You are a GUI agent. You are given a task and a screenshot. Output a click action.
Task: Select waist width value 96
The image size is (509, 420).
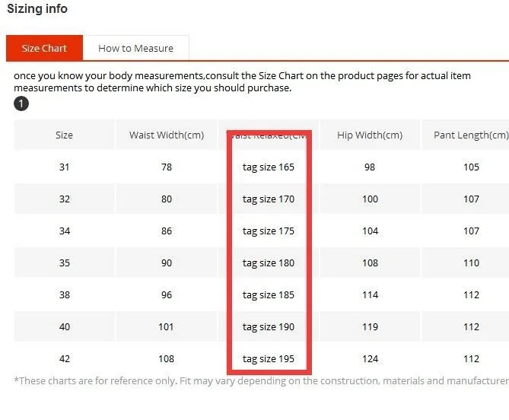[167, 295]
